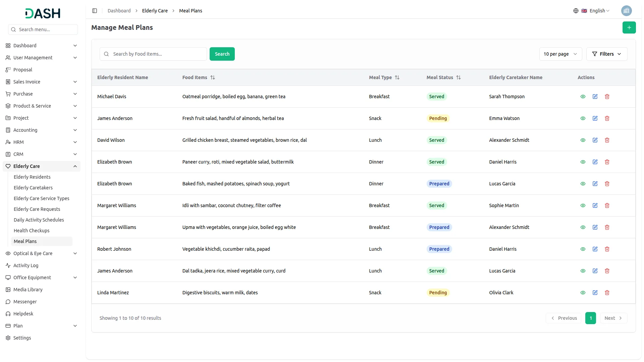This screenshot has width=644, height=362.
Task: Edit Robert Johnson meal plan
Action: click(x=595, y=249)
